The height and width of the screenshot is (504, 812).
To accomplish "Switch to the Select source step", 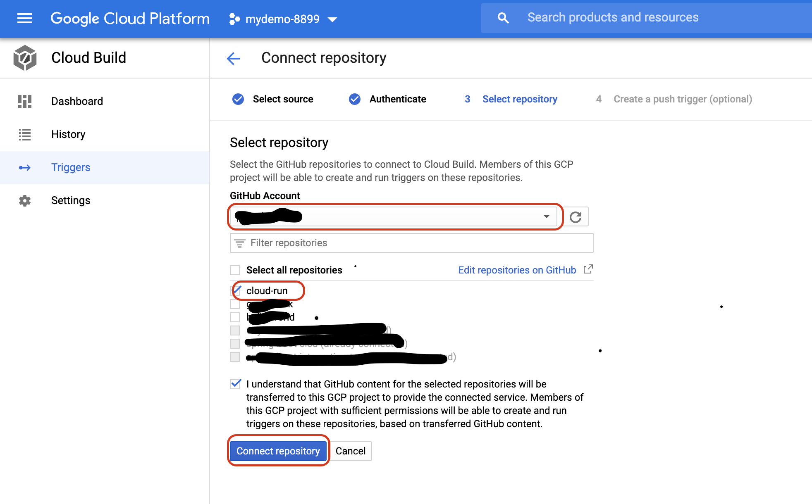I will [283, 99].
